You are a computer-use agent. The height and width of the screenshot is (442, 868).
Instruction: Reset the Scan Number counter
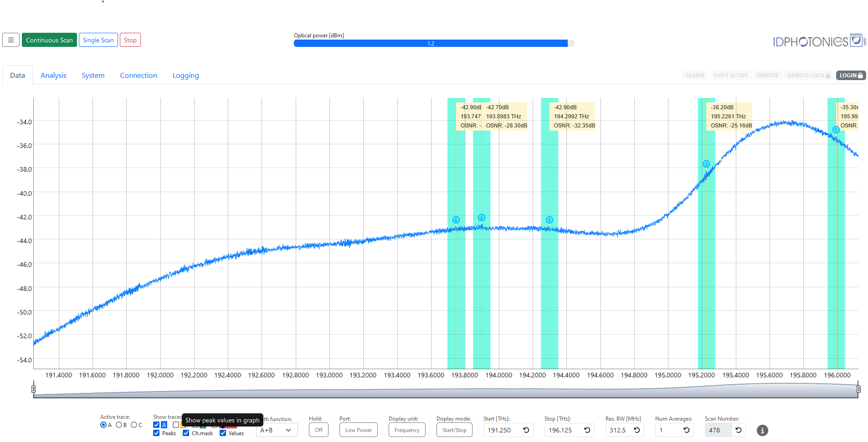(x=738, y=430)
